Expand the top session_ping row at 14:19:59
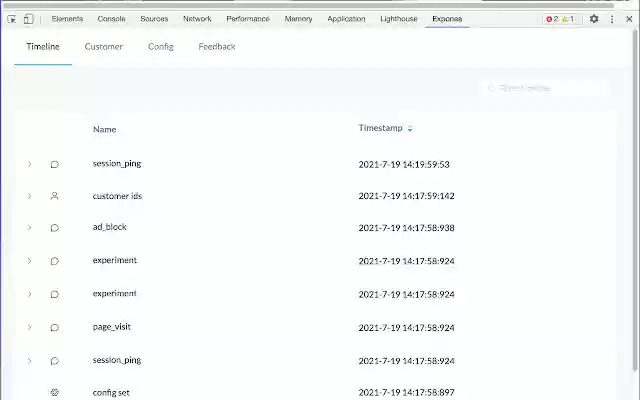 click(29, 164)
